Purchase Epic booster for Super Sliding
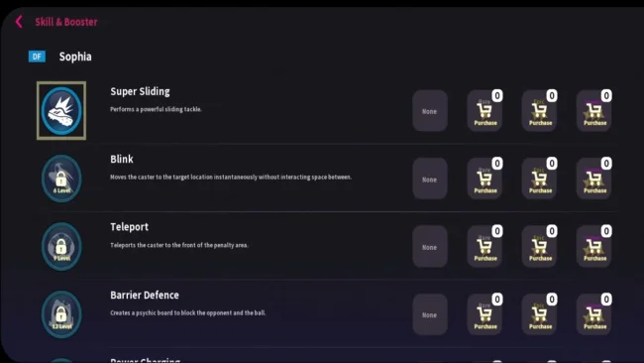644x363 pixels. click(539, 110)
